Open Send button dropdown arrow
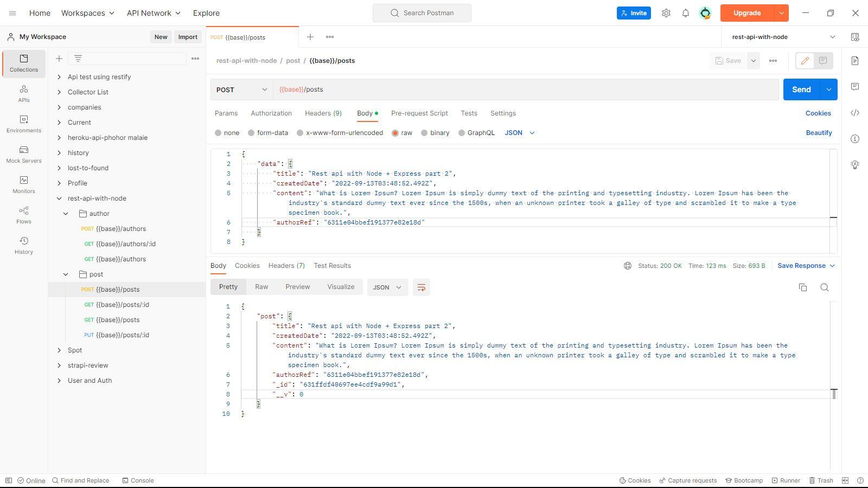868x488 pixels. (x=828, y=89)
